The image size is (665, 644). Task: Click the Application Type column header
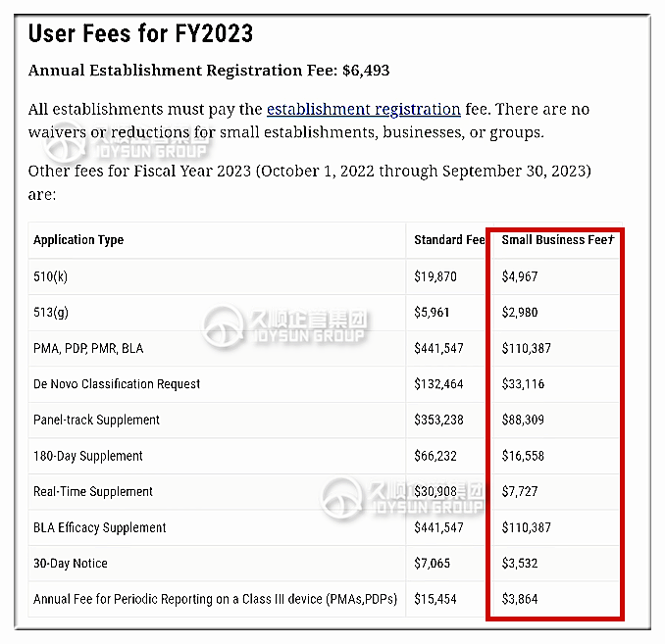78,240
